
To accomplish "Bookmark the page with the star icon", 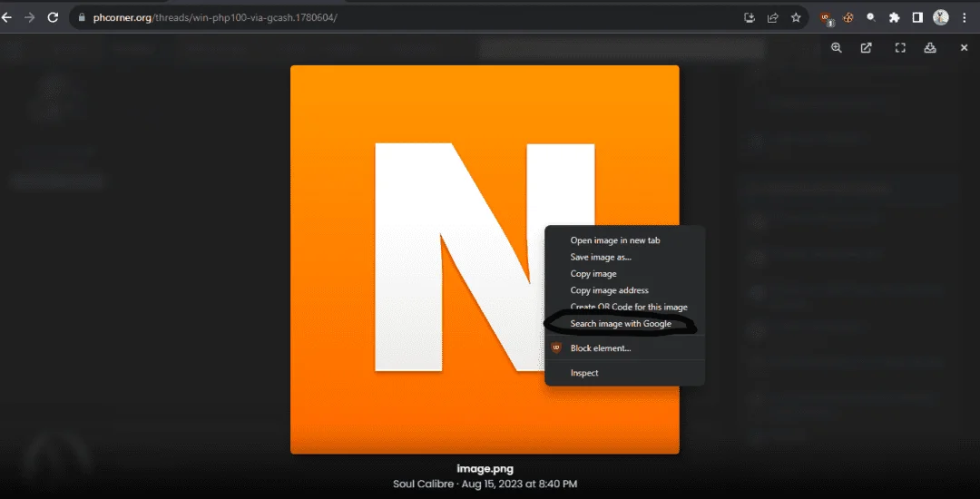I will [x=796, y=17].
